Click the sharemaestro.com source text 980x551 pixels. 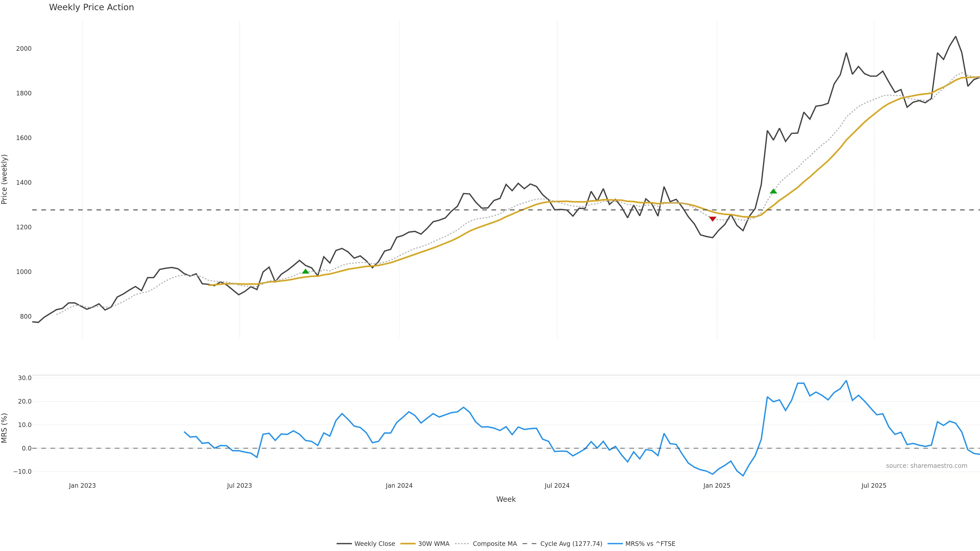(926, 466)
